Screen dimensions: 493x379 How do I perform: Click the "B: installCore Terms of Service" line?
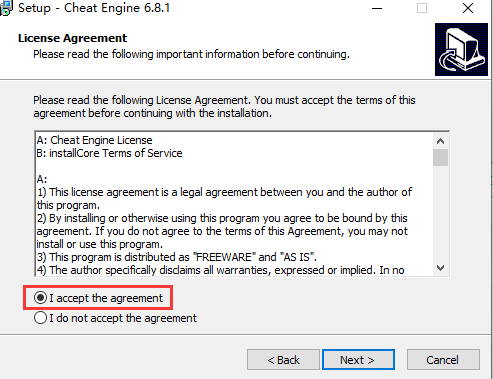pos(109,153)
